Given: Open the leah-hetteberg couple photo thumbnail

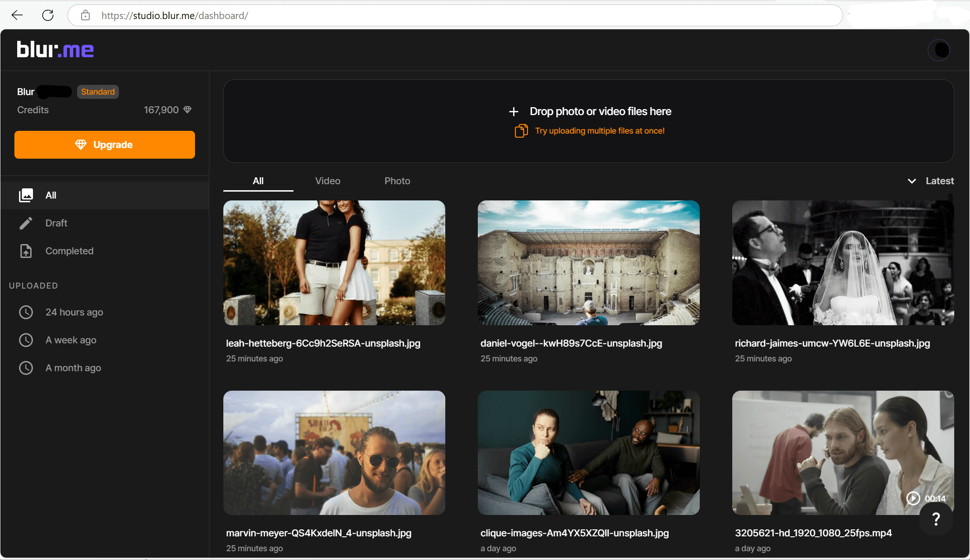Looking at the screenshot, I should [x=334, y=263].
